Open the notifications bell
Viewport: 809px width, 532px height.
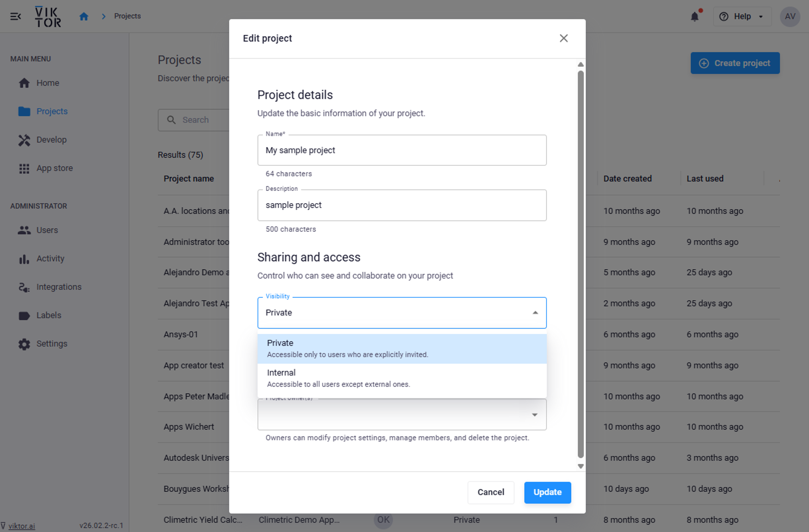tap(694, 16)
